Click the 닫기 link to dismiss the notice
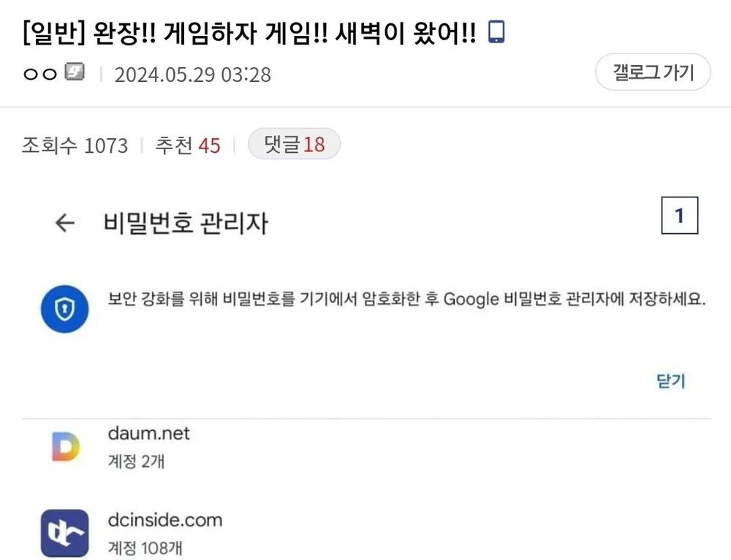The image size is (731, 560). pos(671,380)
